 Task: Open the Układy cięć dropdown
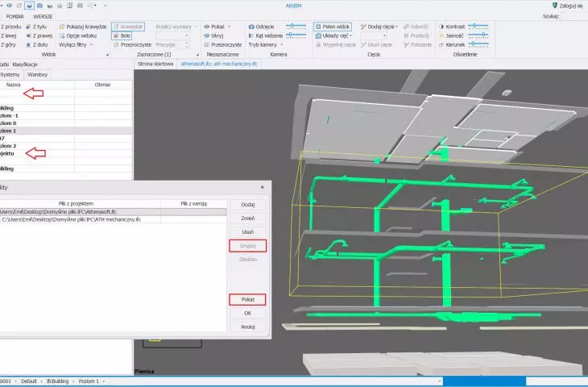pyautogui.click(x=333, y=35)
